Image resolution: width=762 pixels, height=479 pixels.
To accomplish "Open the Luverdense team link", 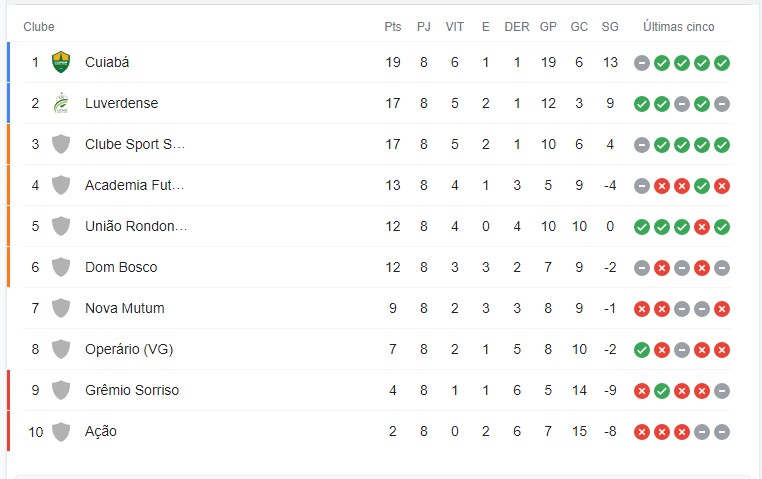I will tap(121, 103).
